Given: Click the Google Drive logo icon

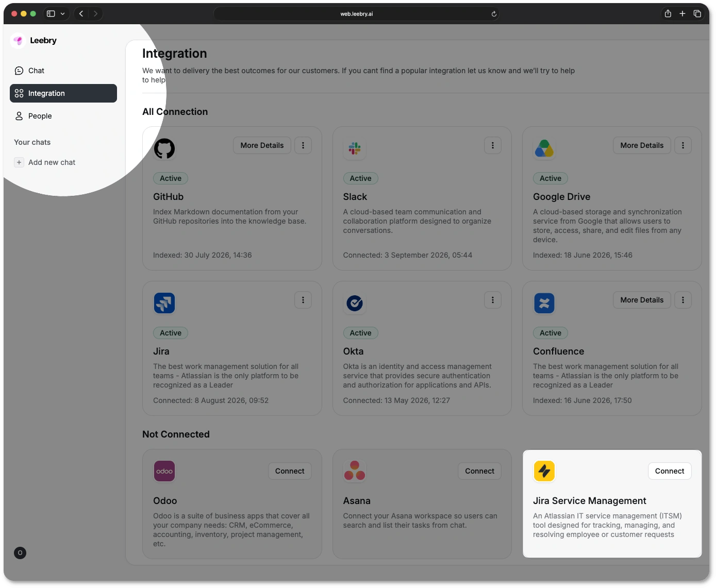Looking at the screenshot, I should click(x=544, y=148).
